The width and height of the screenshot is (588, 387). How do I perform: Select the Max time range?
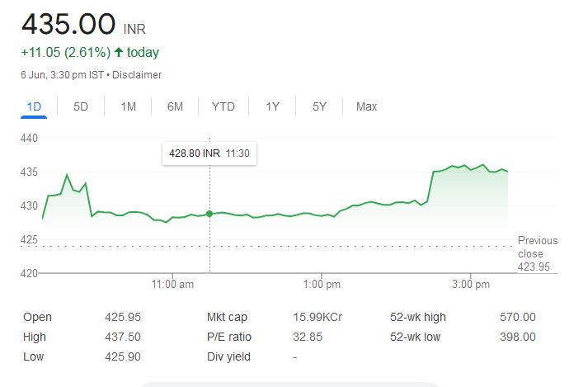(366, 106)
